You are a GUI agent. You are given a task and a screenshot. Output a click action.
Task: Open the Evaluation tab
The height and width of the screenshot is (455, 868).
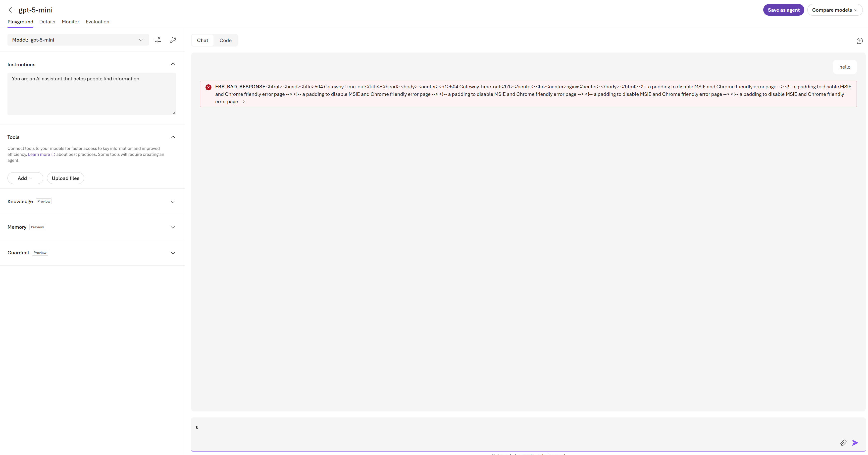point(97,22)
